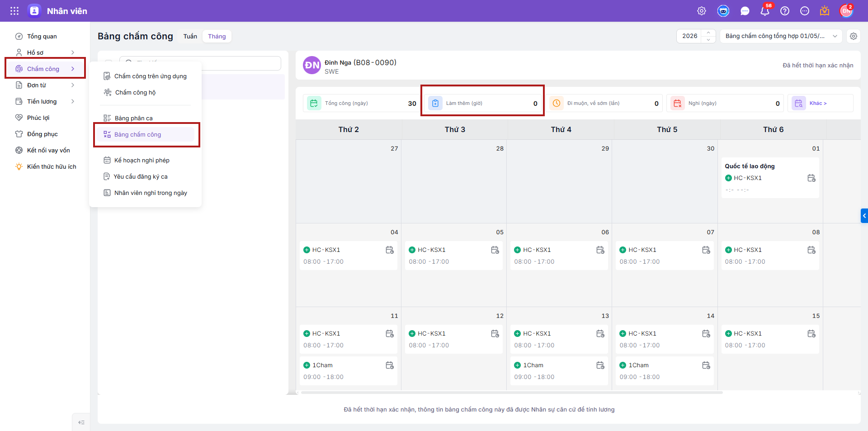This screenshot has width=868, height=431.
Task: Click shift icon on HC-KSX1 for day 06
Action: click(600, 250)
